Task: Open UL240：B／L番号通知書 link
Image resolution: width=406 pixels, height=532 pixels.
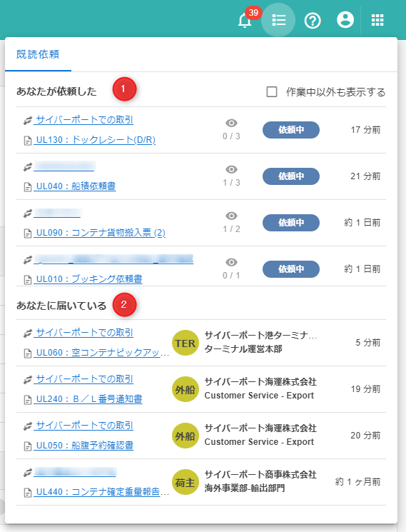Action: point(88,399)
